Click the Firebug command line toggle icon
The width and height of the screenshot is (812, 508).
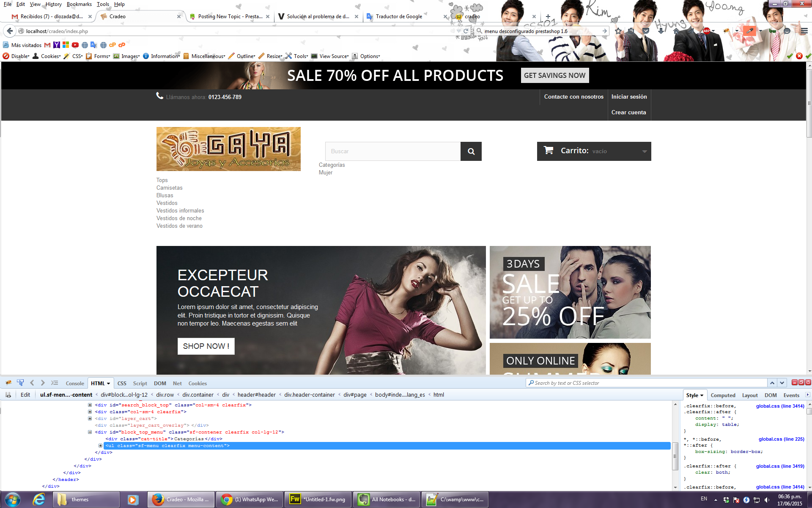[55, 383]
